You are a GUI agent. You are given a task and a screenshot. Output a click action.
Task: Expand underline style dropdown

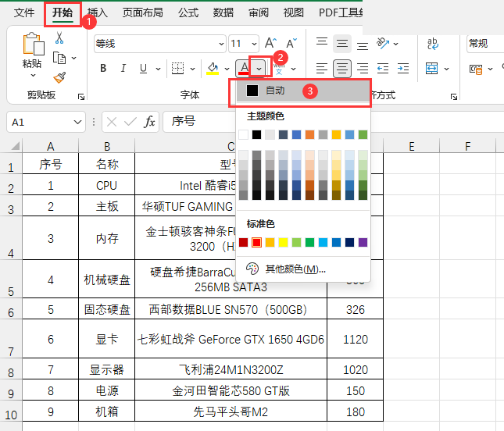pyautogui.click(x=158, y=69)
